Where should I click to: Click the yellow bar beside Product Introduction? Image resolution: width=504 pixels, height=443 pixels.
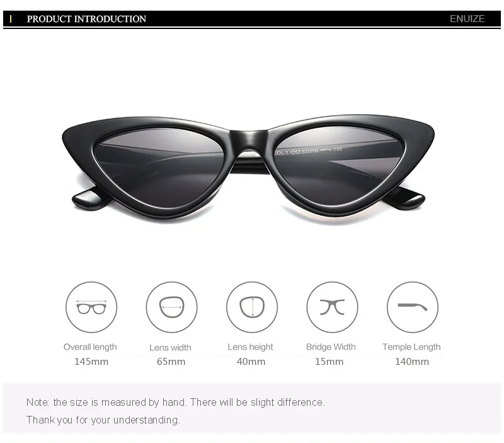click(x=11, y=19)
